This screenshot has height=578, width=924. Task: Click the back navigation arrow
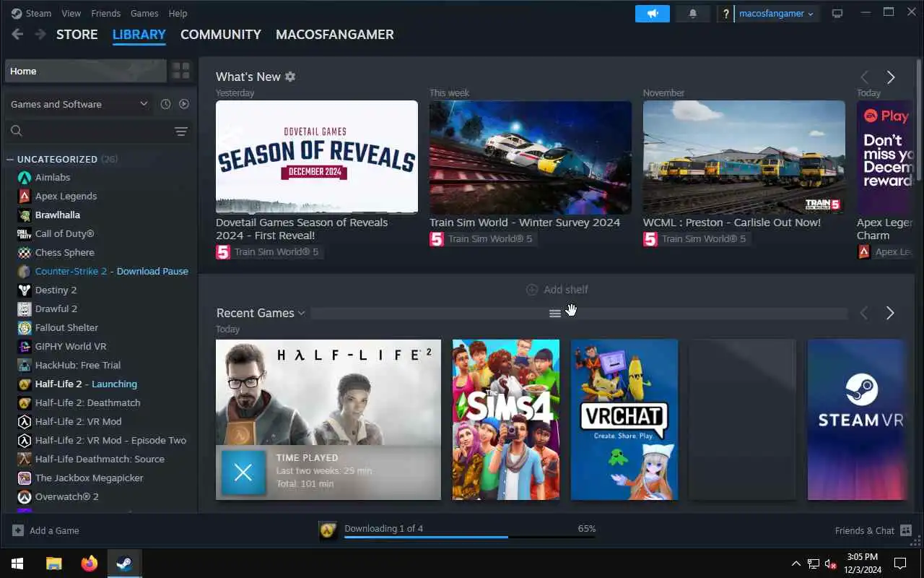17,34
